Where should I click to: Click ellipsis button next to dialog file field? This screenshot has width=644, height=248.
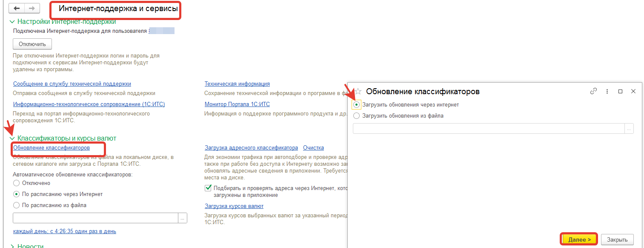click(x=629, y=129)
